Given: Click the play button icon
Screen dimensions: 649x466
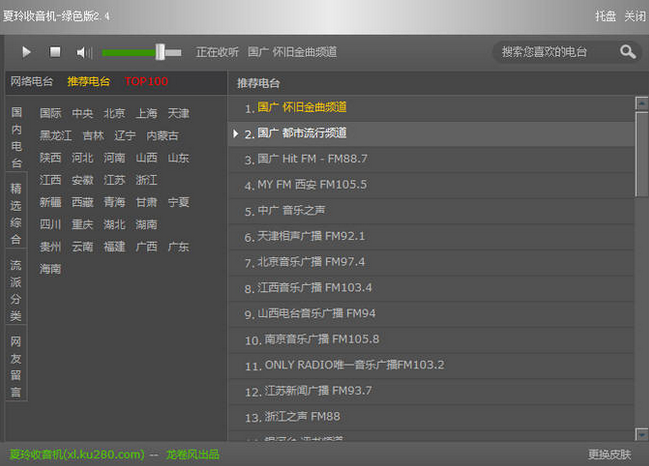Looking at the screenshot, I should click(26, 52).
